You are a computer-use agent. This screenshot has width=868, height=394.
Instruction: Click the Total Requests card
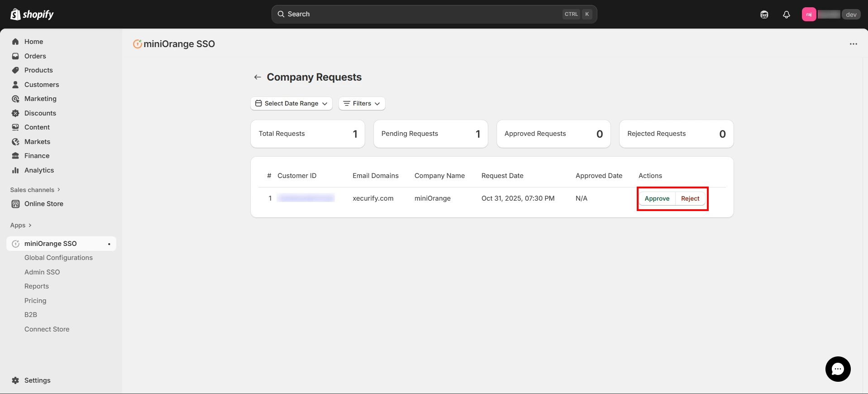click(308, 134)
